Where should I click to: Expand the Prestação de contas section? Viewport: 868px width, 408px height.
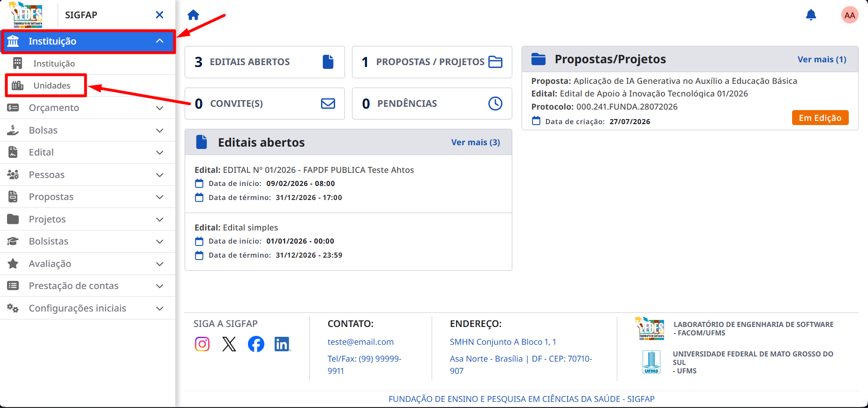point(88,286)
